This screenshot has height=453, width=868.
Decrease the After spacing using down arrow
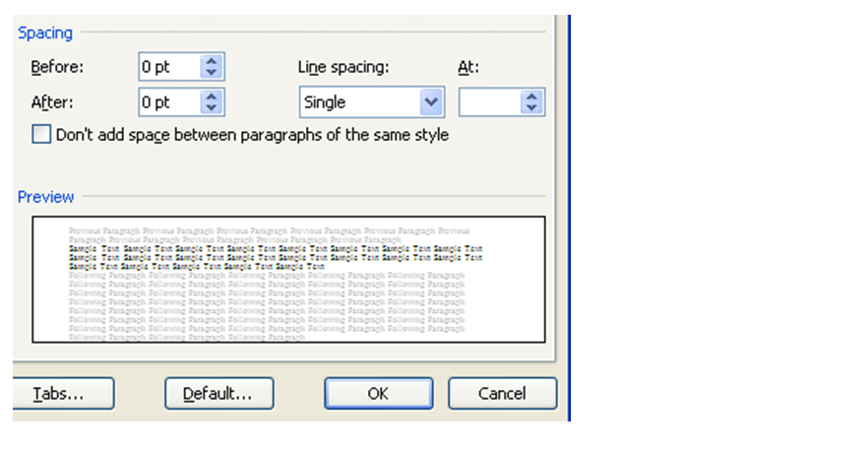click(212, 108)
